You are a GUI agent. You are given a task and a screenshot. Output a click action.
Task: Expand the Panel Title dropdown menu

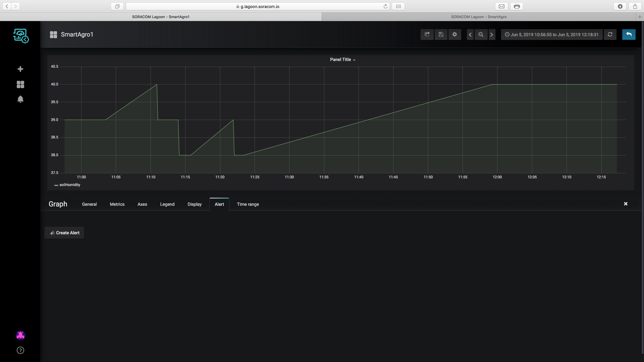point(342,60)
